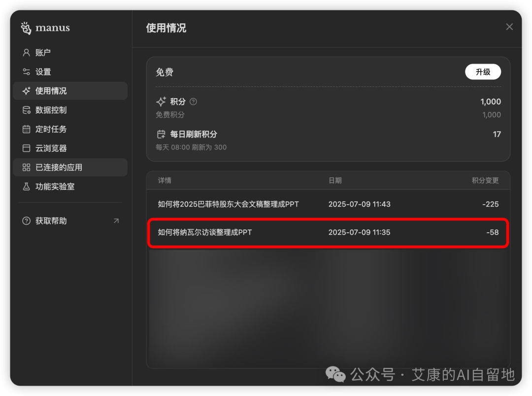Image resolution: width=532 pixels, height=396 pixels.
Task: Click the flask icon for 功能实验室
Action: tap(26, 186)
